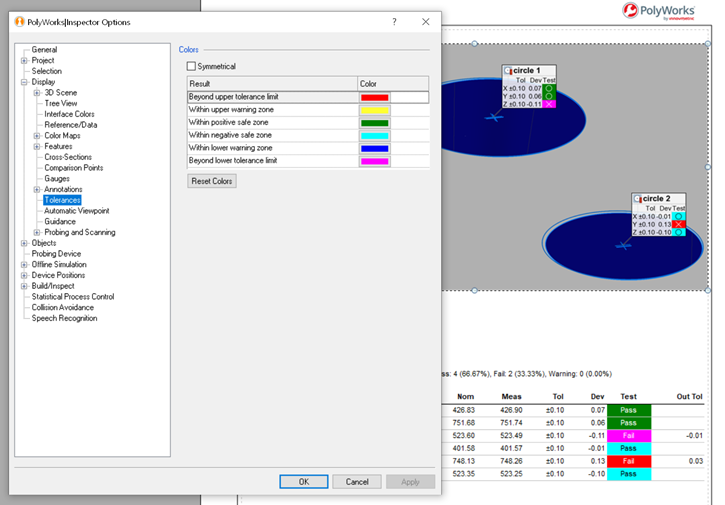Expand the Features node
The width and height of the screenshot is (725, 505).
(x=37, y=146)
